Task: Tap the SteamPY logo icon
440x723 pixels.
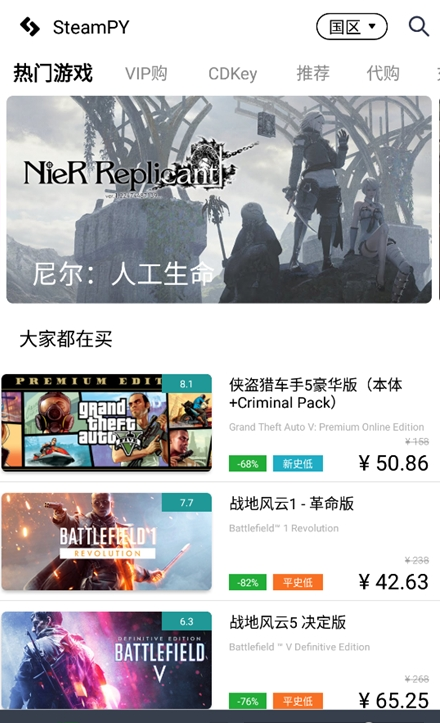Action: pyautogui.click(x=30, y=27)
